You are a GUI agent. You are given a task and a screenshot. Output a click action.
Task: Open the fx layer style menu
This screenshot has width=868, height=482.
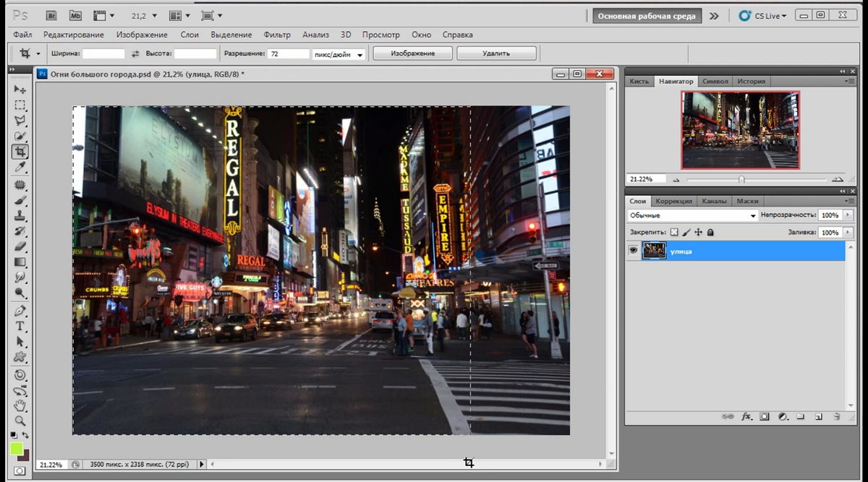[x=746, y=416]
